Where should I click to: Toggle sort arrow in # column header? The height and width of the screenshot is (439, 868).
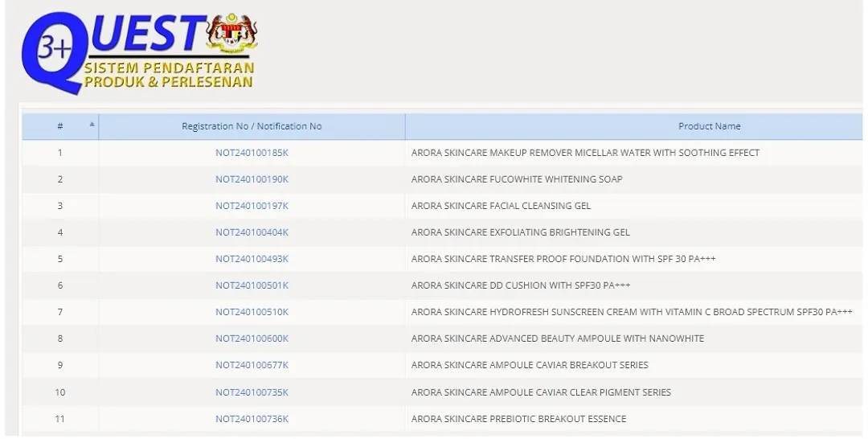tap(92, 124)
